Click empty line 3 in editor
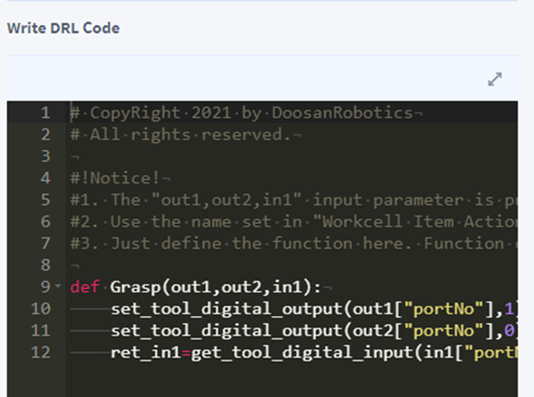The height and width of the screenshot is (397, 534). tap(293, 156)
